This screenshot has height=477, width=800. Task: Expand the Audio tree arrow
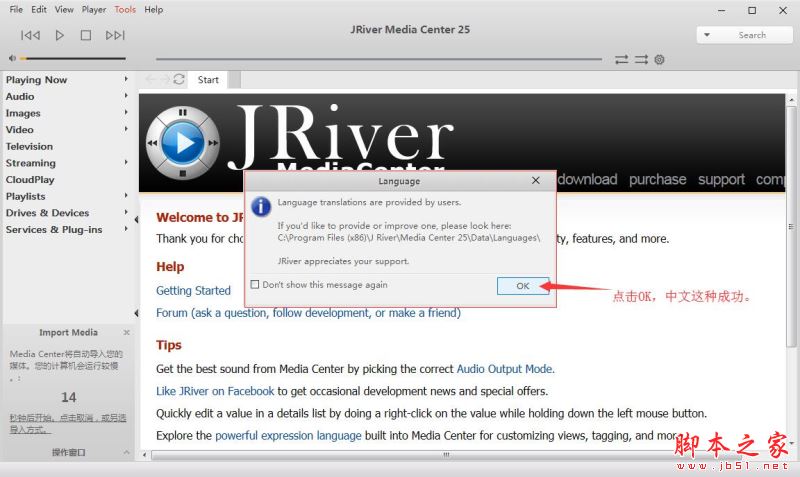tap(126, 95)
